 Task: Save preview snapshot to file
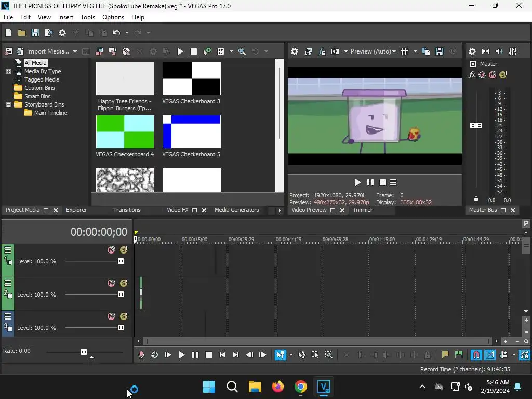(440, 51)
